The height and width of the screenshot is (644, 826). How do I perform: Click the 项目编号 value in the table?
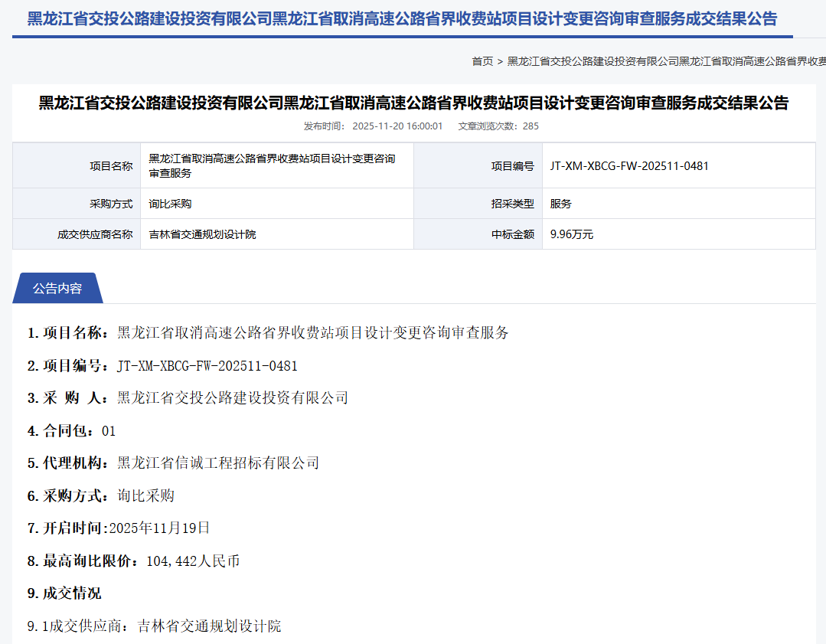click(624, 165)
